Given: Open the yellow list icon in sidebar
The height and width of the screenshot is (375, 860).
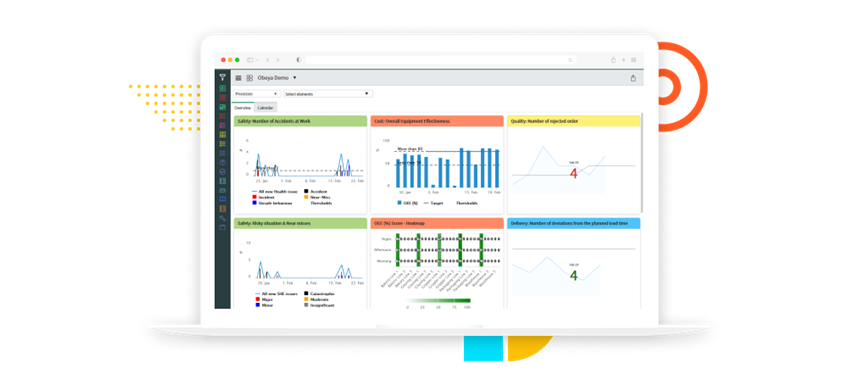Looking at the screenshot, I should (223, 144).
